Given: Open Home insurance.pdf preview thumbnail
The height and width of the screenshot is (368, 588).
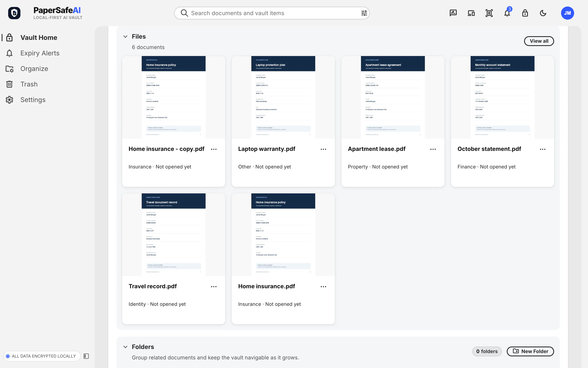Looking at the screenshot, I should tap(283, 235).
